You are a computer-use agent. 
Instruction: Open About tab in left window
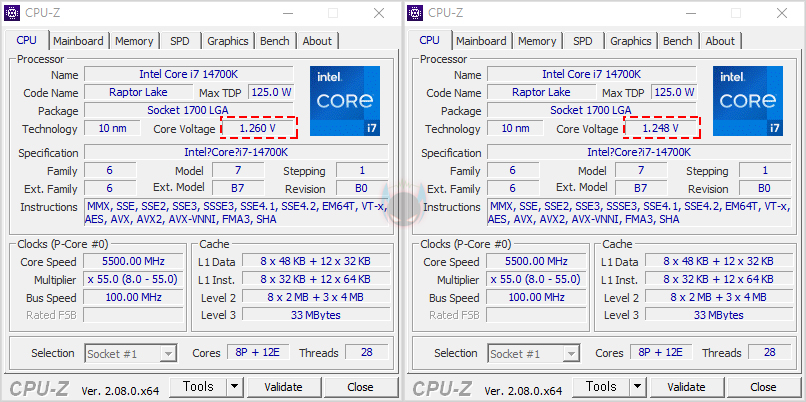tap(317, 41)
